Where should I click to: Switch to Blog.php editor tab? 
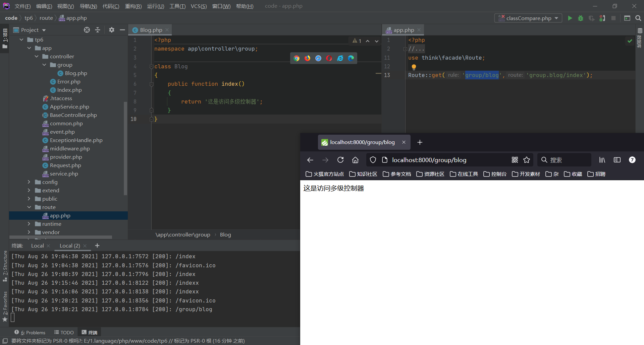coord(151,30)
